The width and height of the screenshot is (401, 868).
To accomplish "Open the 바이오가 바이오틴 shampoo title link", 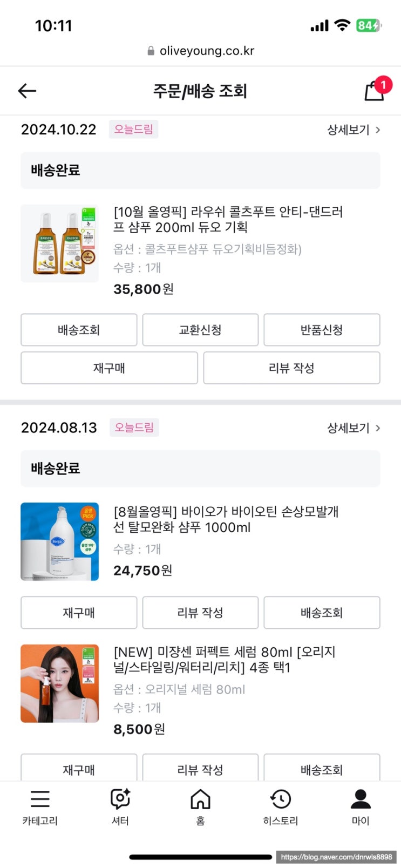I will point(226,519).
